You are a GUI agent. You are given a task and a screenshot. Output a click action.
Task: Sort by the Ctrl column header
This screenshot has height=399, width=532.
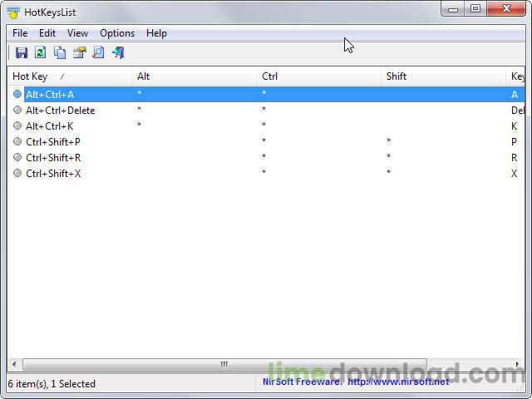[319, 76]
